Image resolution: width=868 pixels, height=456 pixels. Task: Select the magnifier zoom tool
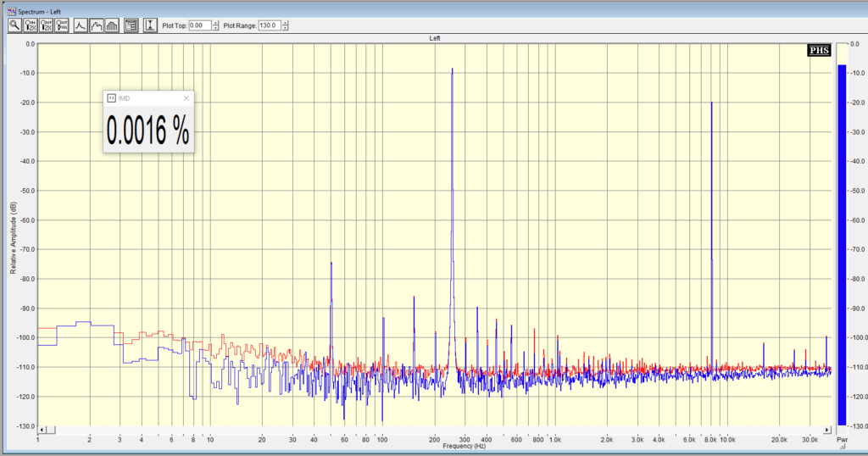coord(14,25)
